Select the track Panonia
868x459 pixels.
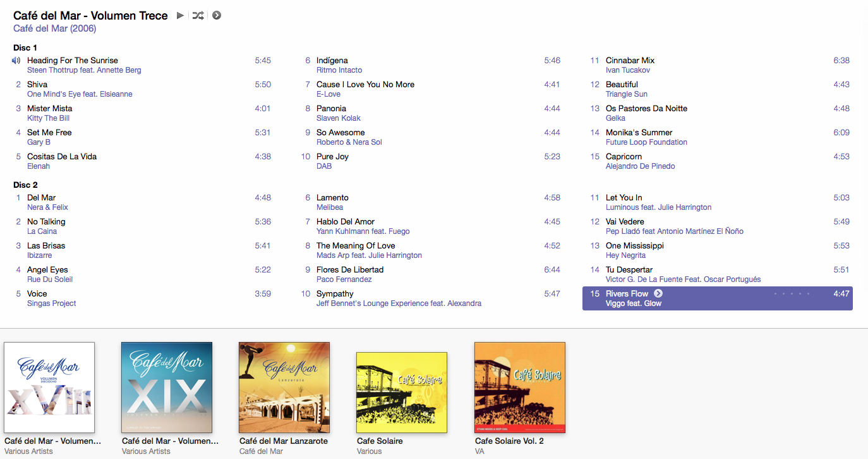pyautogui.click(x=332, y=108)
